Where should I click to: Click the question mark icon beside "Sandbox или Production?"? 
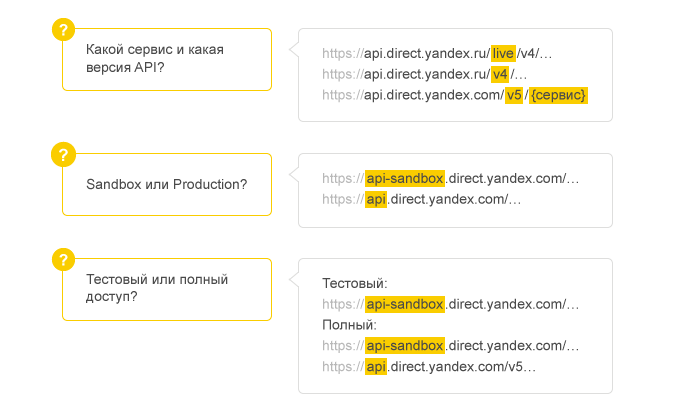pyautogui.click(x=63, y=154)
